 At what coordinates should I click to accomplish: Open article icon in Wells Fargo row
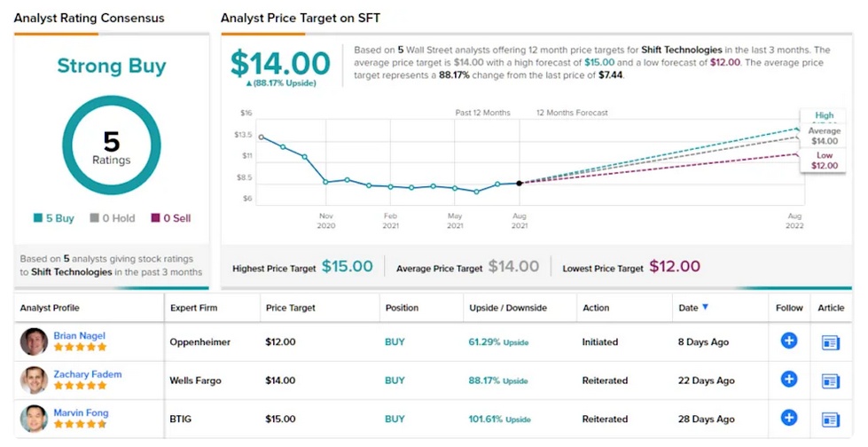[831, 380]
